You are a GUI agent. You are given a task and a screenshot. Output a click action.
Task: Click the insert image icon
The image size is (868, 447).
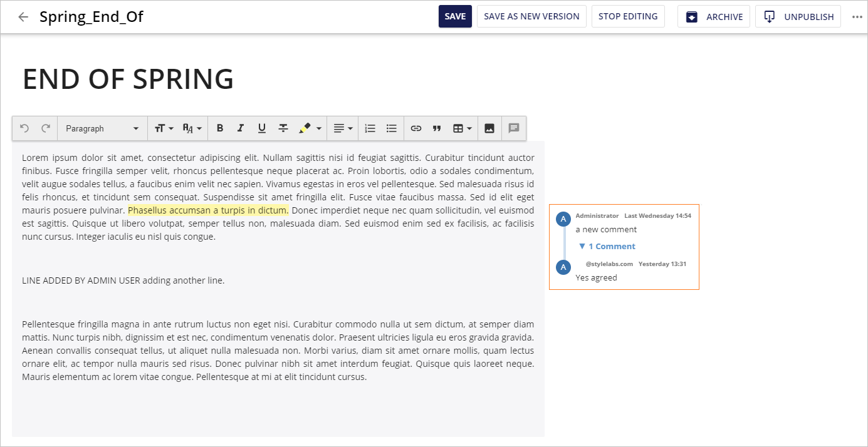tap(489, 128)
